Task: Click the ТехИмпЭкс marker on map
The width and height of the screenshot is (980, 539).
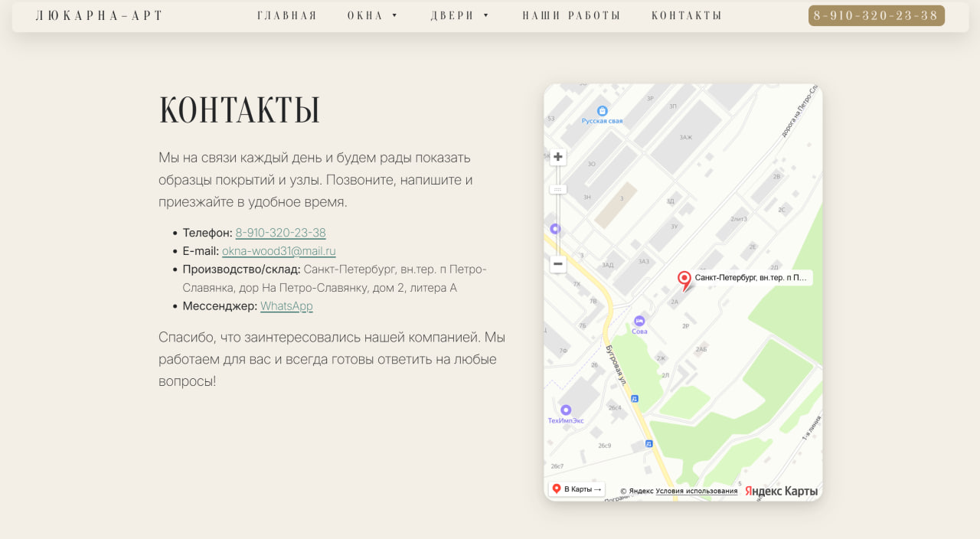Action: (566, 410)
